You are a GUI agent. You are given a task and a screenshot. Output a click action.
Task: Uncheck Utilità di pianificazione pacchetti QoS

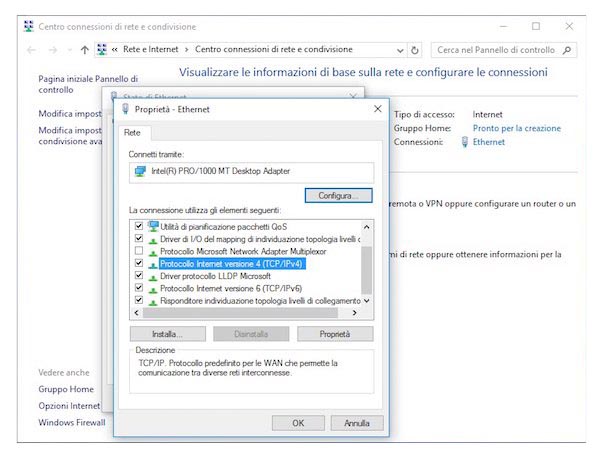click(x=138, y=226)
